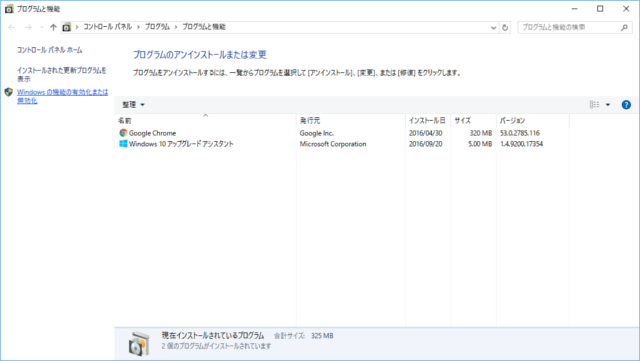
Task: Click version 1.4.9200.17354
Action: [521, 144]
